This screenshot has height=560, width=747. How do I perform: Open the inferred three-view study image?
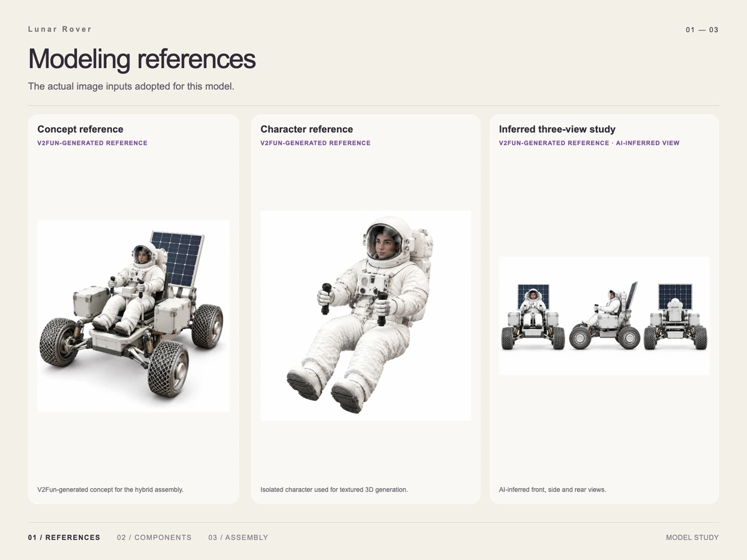[x=604, y=316]
